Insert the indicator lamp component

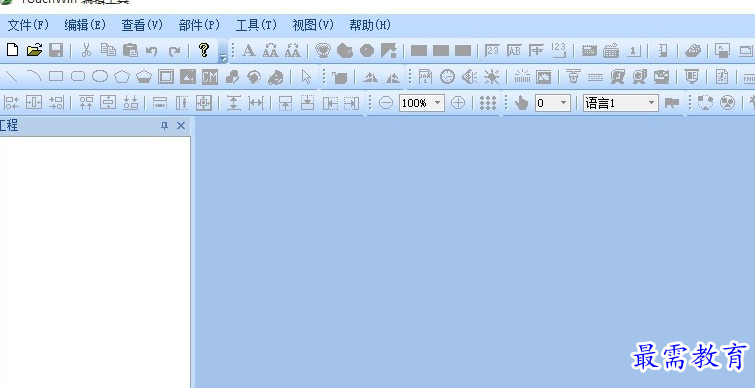[323, 51]
